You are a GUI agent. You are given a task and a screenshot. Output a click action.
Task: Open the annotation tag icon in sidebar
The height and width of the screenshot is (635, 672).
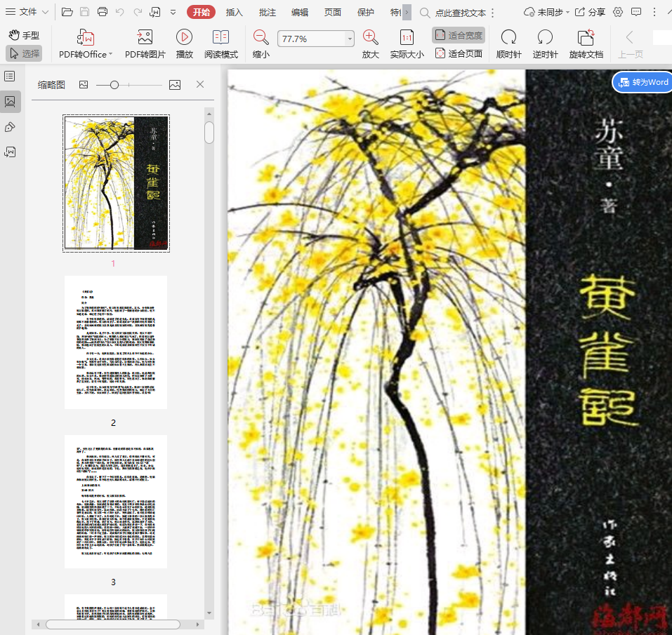click(9, 127)
